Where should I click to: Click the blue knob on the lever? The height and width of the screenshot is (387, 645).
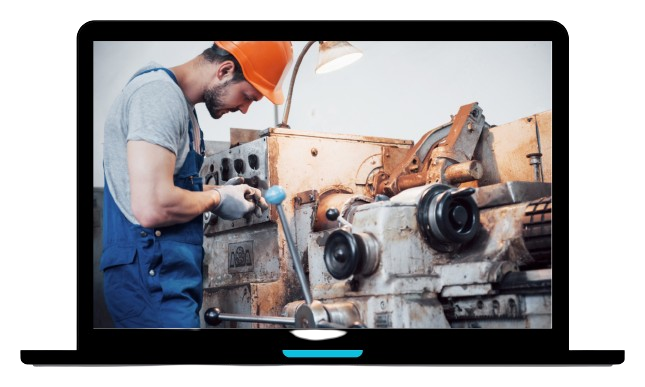coord(275,195)
